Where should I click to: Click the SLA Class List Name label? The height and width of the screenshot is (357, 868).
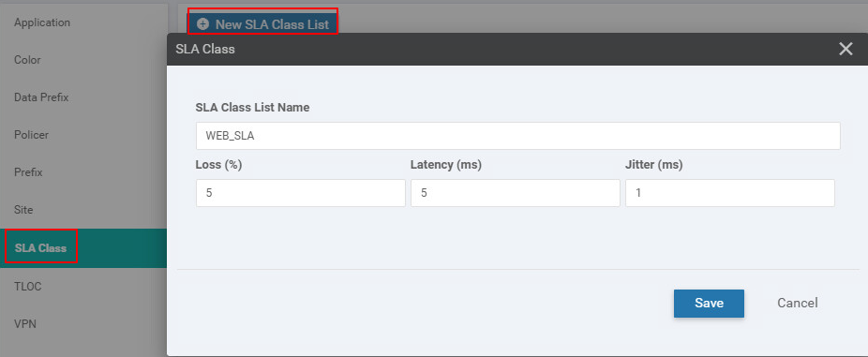(252, 108)
